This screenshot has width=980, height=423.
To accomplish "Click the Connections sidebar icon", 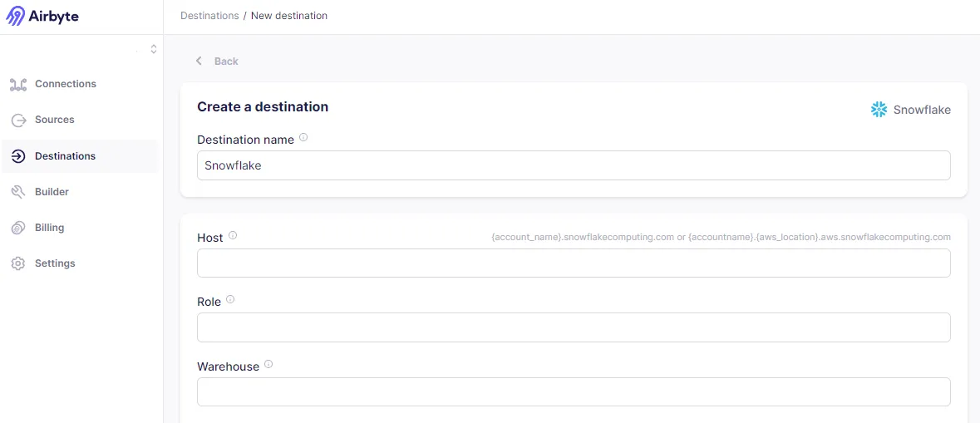I will (18, 84).
